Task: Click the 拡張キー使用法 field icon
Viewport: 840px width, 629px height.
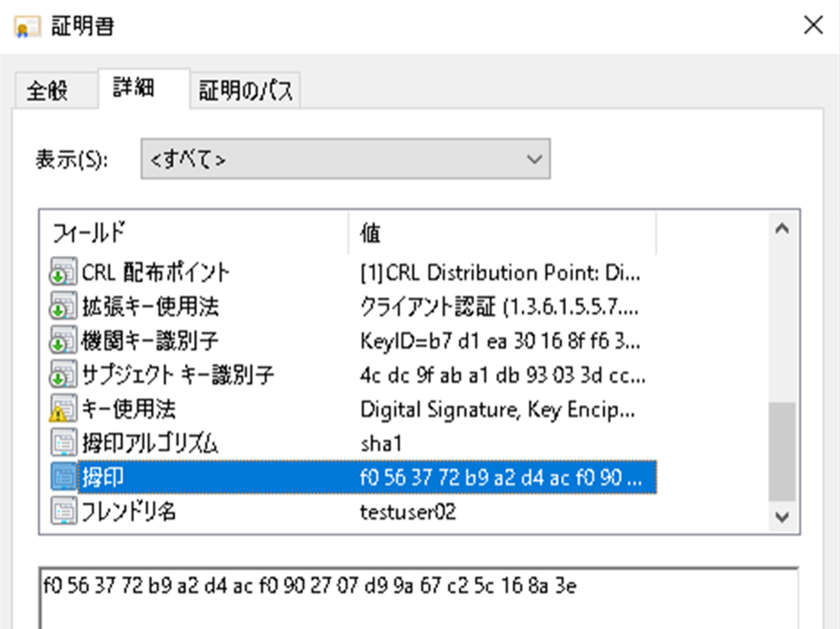Action: (62, 308)
